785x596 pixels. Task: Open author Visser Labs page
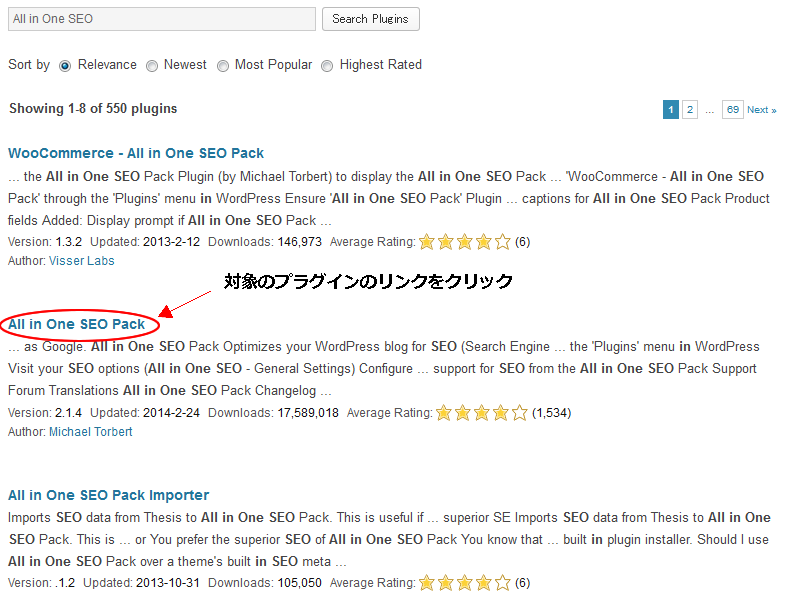tap(82, 261)
